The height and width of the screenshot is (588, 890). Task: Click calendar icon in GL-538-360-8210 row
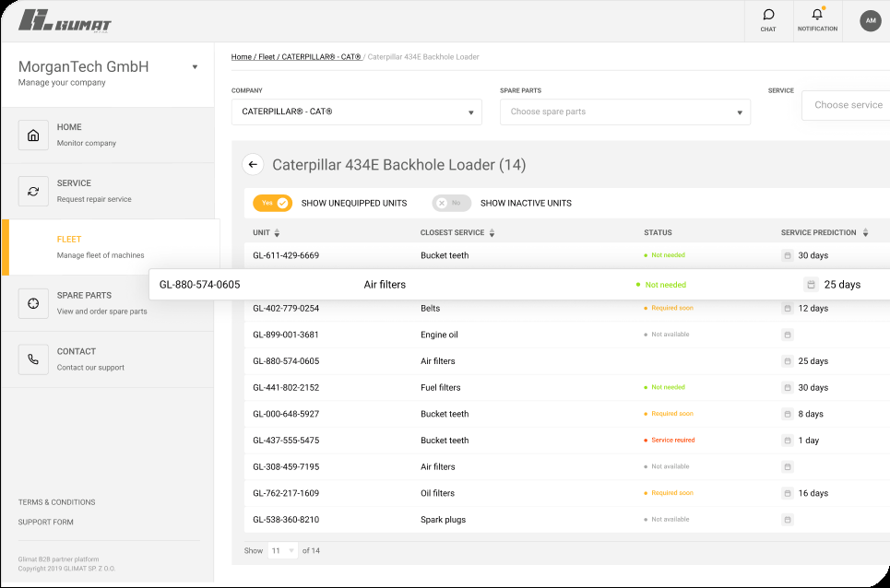click(x=788, y=520)
